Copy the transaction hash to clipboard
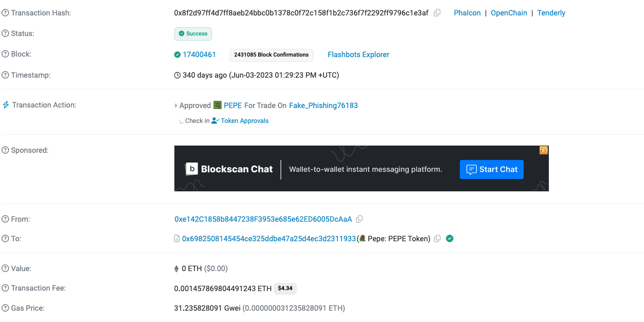The width and height of the screenshot is (644, 322). pos(437,13)
